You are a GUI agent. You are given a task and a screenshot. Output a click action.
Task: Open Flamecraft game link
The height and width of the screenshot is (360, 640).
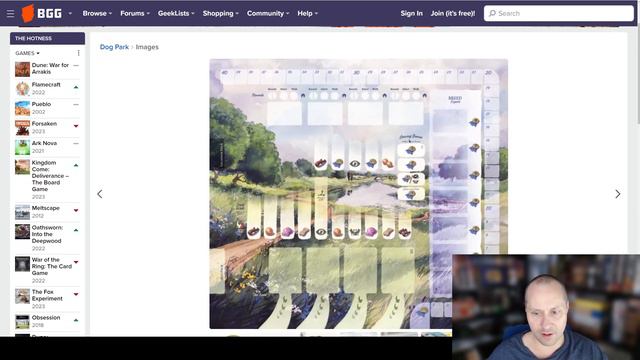46,84
